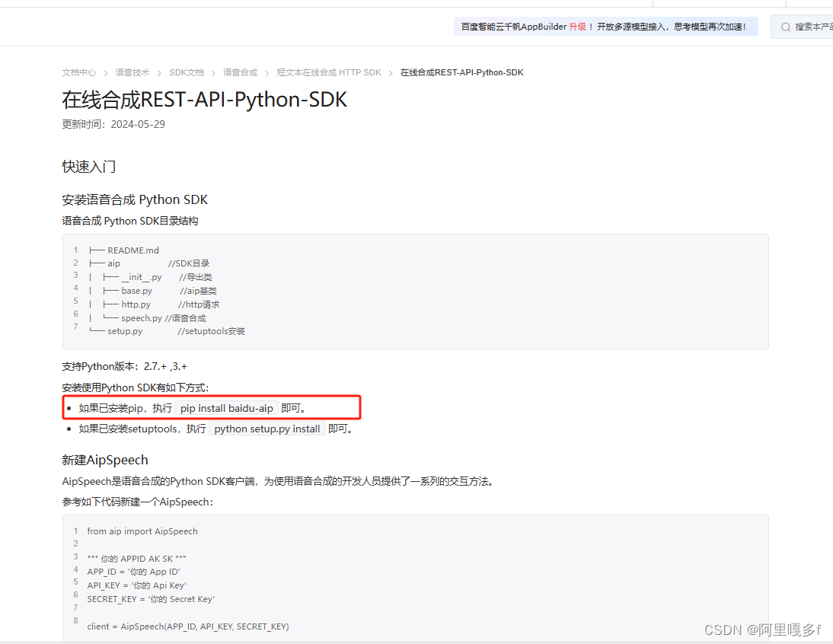This screenshot has width=833, height=644.
Task: Go to 短文本在线合成 HTTP SDK breadcrumb
Action: (329, 72)
